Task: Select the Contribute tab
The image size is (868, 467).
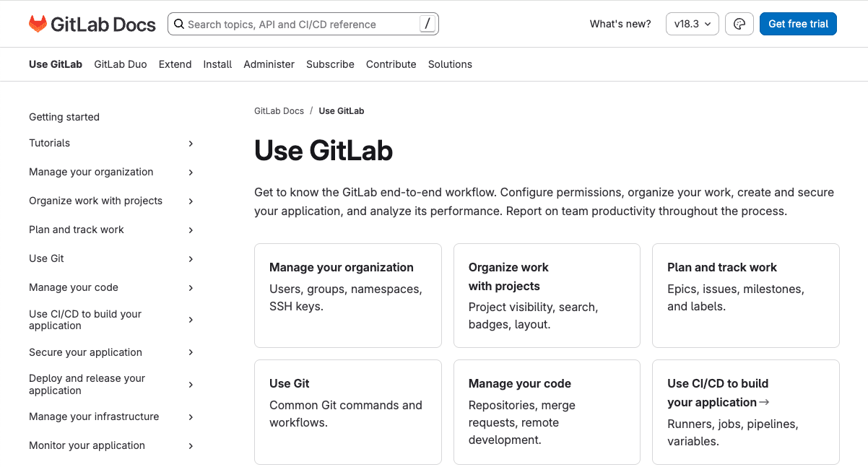Action: (x=391, y=64)
